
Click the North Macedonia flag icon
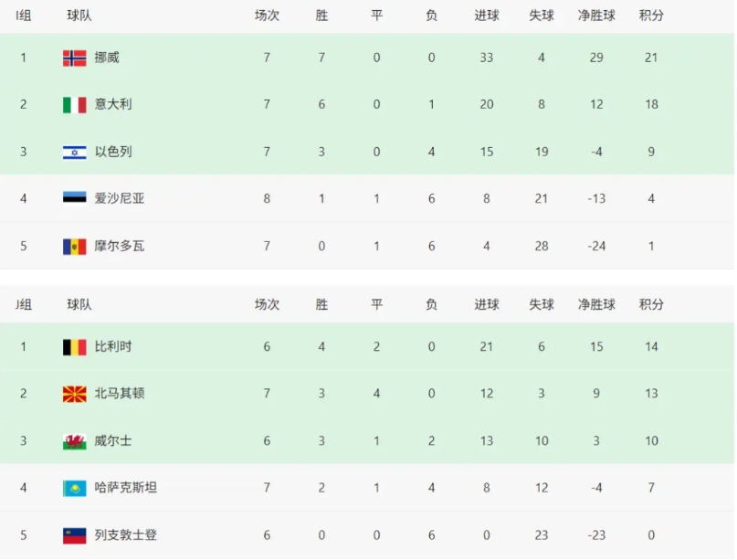click(x=74, y=394)
